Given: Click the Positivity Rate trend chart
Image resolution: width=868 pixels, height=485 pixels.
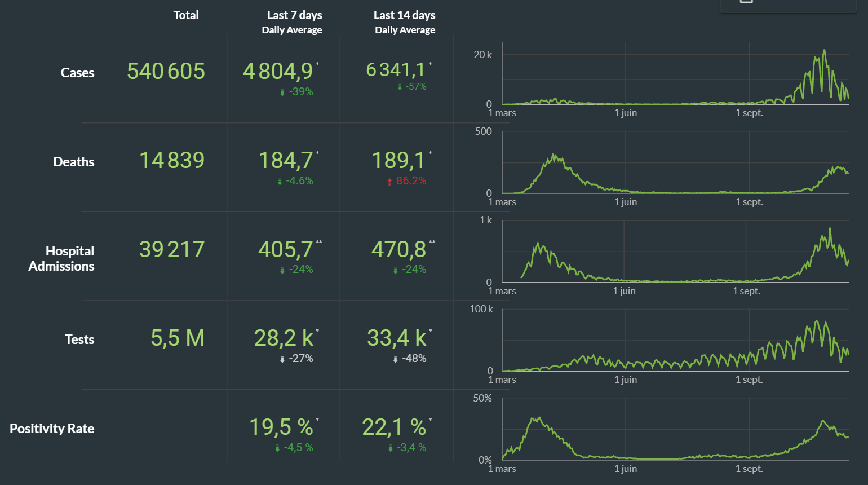Looking at the screenshot, I should 675,431.
